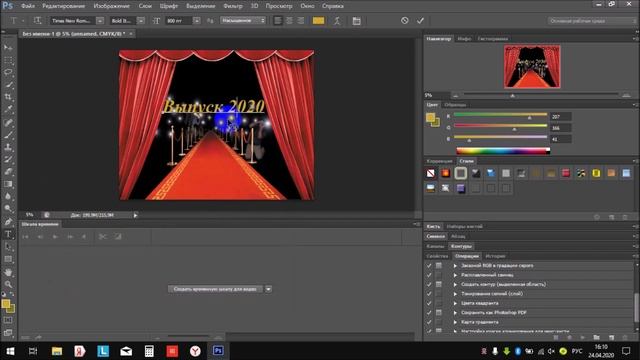
Task: Select the Rectangle shape tool
Action: coord(8,259)
